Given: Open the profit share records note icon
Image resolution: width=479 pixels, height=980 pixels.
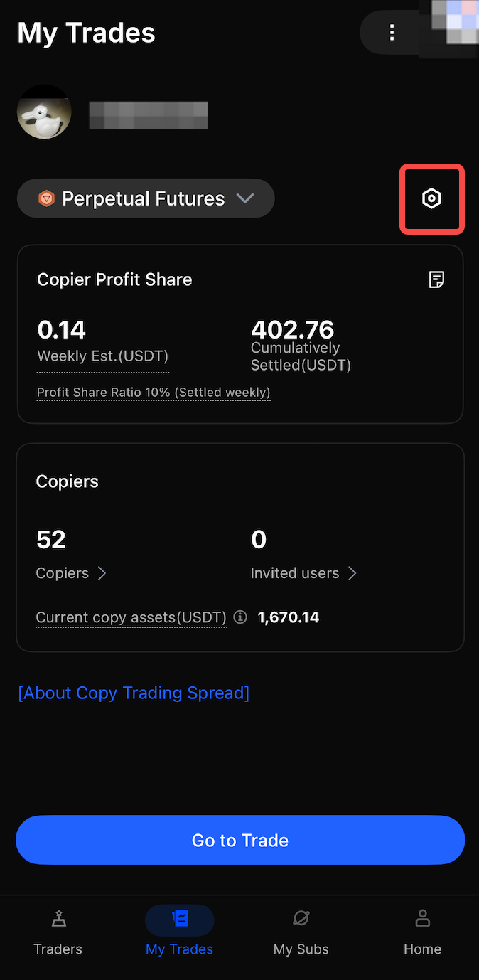Looking at the screenshot, I should tap(437, 279).
